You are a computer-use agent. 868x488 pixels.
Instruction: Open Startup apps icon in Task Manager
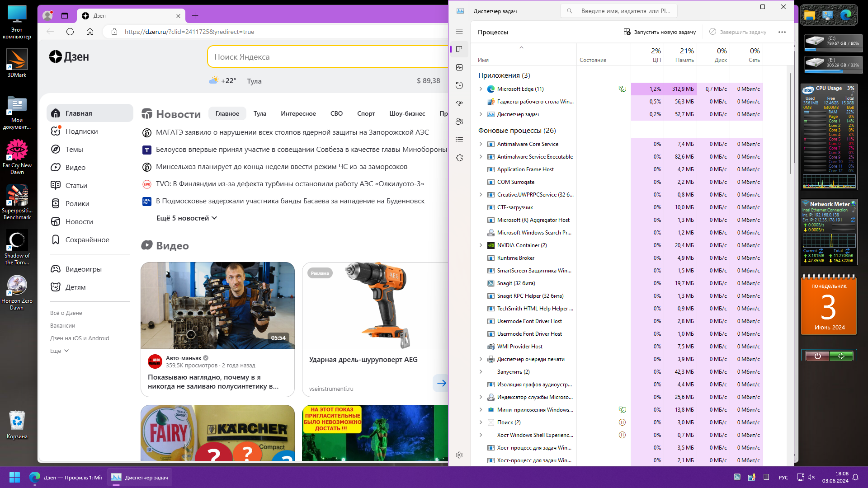pos(459,103)
